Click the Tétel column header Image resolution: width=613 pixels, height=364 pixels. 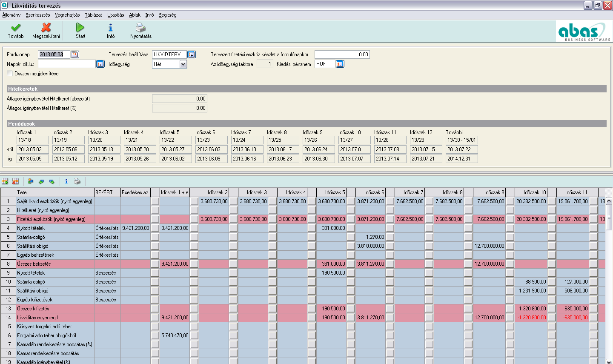click(x=55, y=192)
